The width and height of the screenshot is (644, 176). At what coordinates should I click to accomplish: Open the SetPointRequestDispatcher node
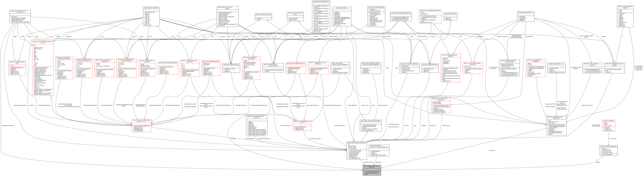[x=556, y=126]
